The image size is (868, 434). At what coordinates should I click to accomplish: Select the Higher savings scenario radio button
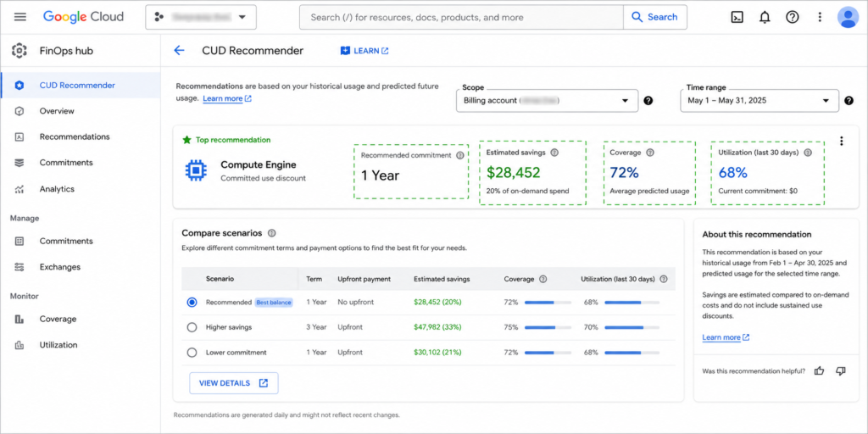point(192,327)
